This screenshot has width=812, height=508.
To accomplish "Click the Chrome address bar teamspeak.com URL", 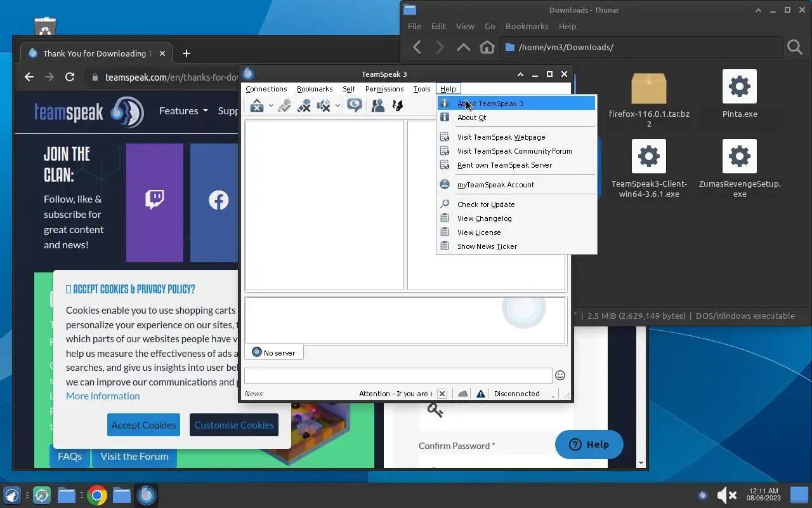I will point(171,77).
